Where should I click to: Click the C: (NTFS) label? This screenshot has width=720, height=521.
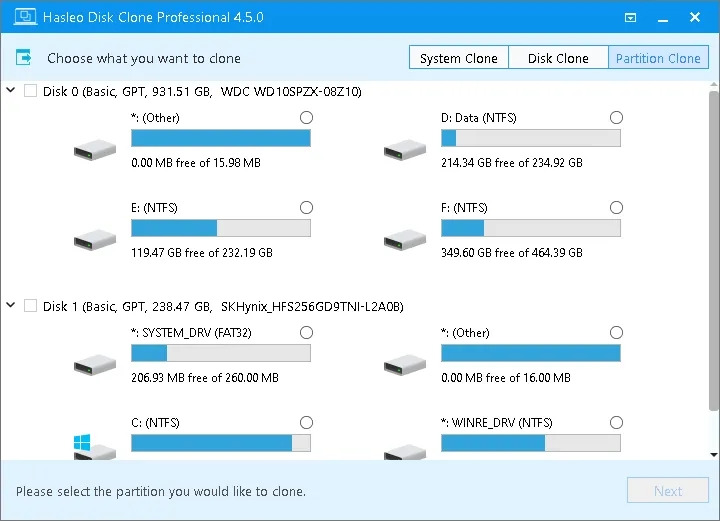[x=155, y=423]
